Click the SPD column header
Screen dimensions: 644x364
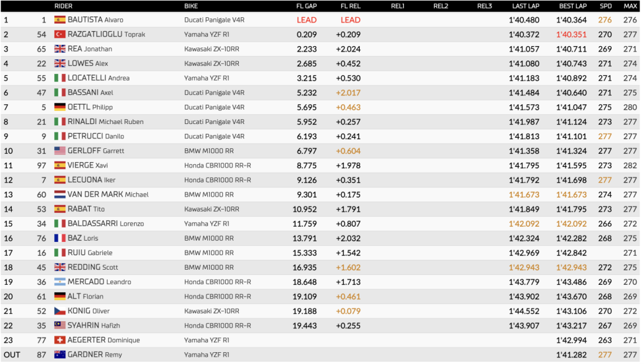[606, 6]
